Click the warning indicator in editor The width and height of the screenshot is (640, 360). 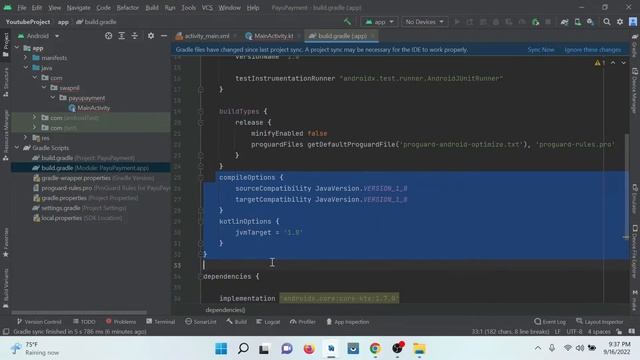pyautogui.click(x=599, y=63)
